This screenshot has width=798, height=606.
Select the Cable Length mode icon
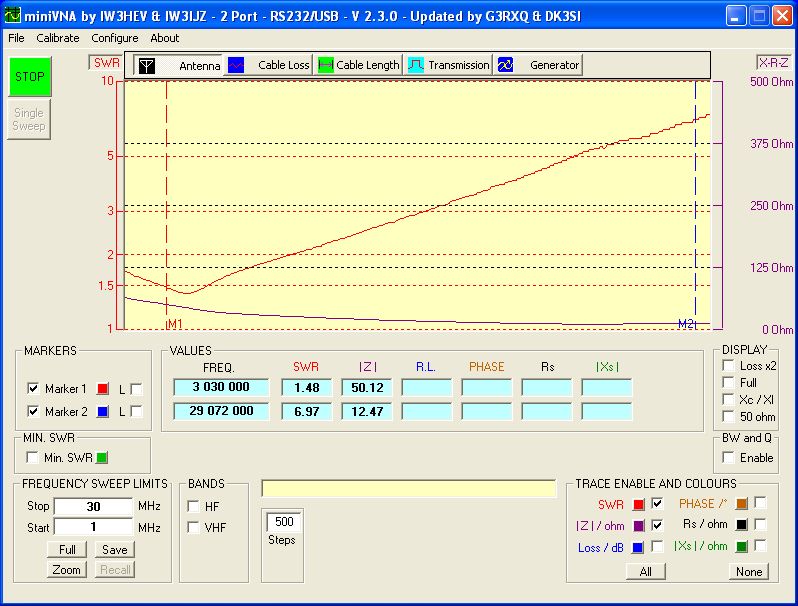(x=325, y=65)
